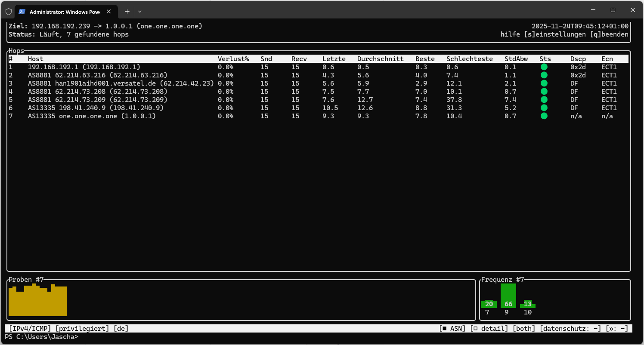Close the terminal window
This screenshot has width=644, height=345.
pyautogui.click(x=633, y=9)
